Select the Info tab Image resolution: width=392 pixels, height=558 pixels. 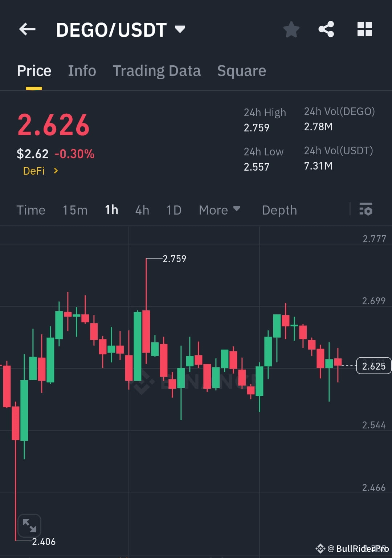(82, 70)
